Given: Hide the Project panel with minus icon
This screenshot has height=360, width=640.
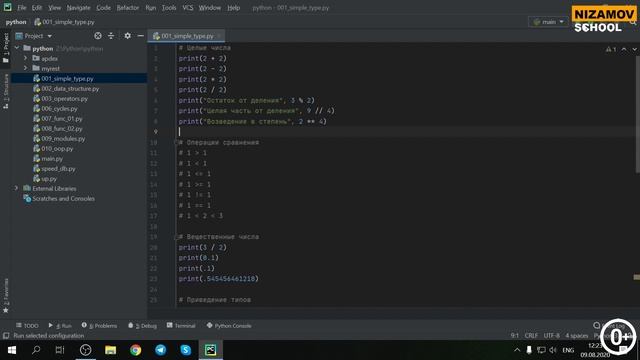Looking at the screenshot, I should (140, 36).
